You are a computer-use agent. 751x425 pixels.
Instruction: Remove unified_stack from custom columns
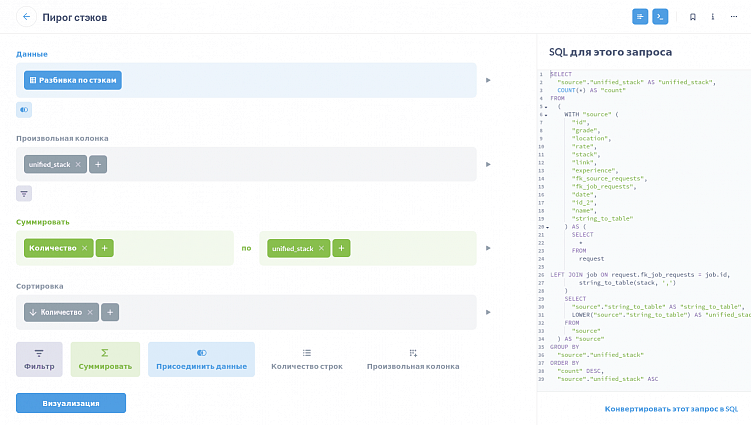(x=78, y=164)
